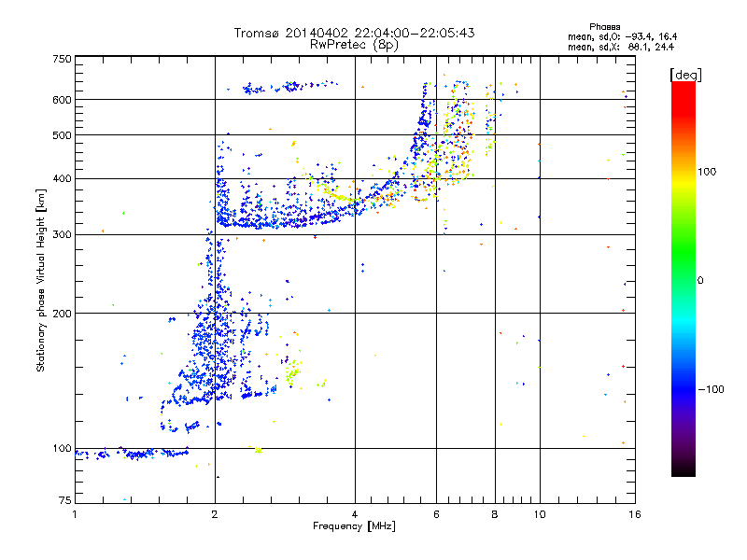
Task: Click the [deg] color bar unit label
Action: 686,75
